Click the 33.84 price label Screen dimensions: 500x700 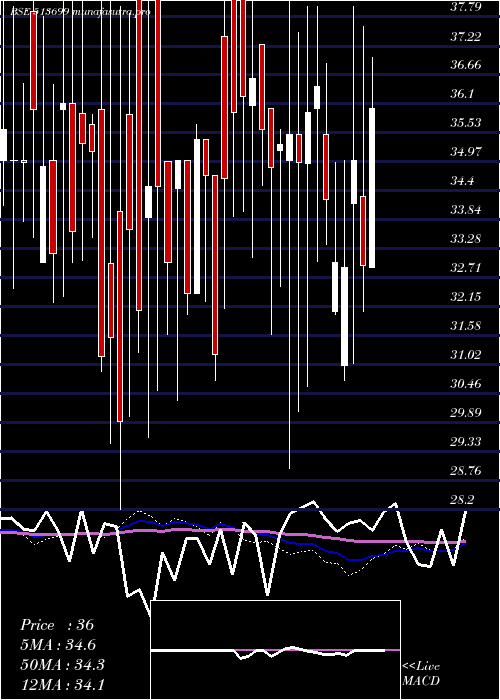466,209
